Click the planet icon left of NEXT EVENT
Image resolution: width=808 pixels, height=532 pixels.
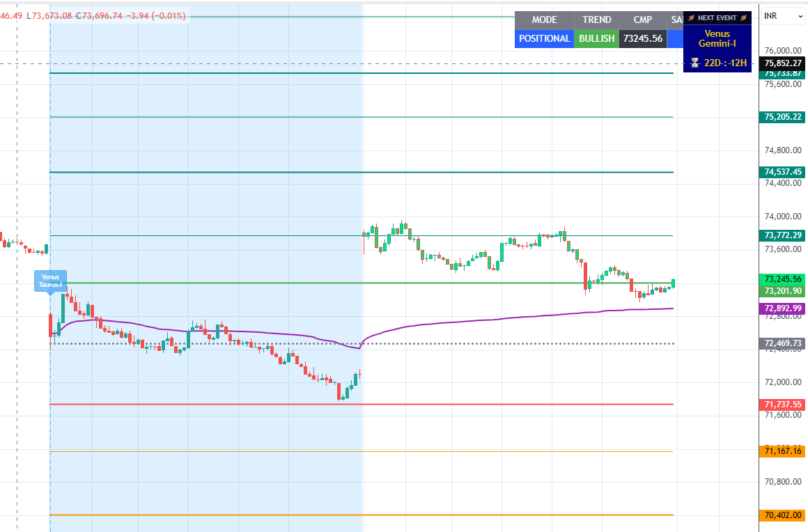point(692,18)
